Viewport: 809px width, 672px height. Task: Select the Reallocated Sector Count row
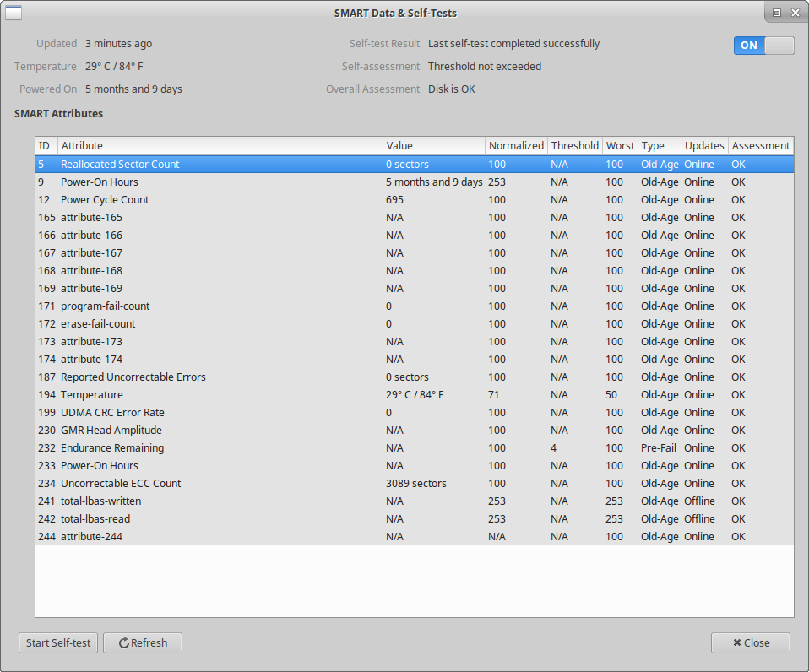point(415,164)
